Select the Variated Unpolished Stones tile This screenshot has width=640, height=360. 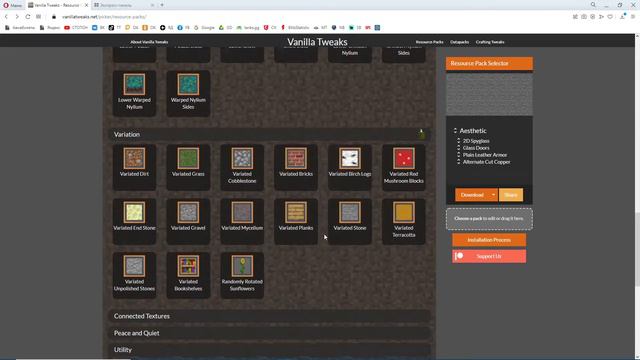[134, 275]
